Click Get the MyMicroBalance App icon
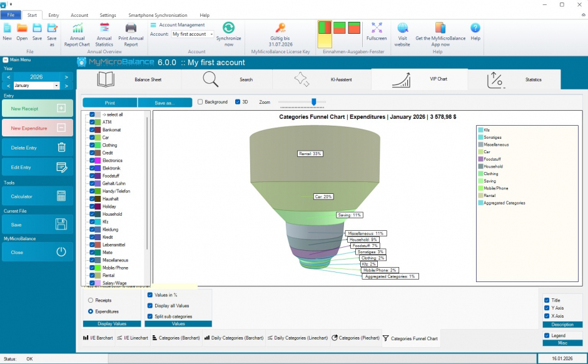The height and width of the screenshot is (364, 588). click(440, 28)
